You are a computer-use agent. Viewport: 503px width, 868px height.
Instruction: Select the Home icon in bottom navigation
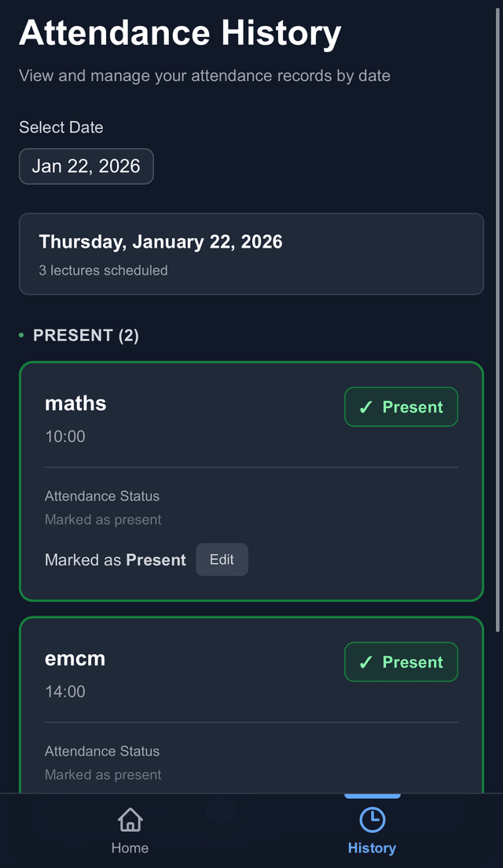130,819
